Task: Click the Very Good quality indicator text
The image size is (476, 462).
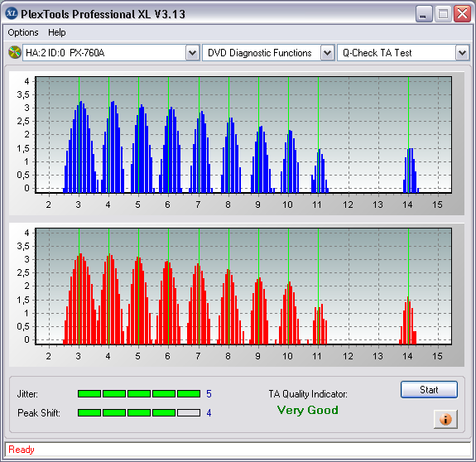Action: pyautogui.click(x=307, y=410)
